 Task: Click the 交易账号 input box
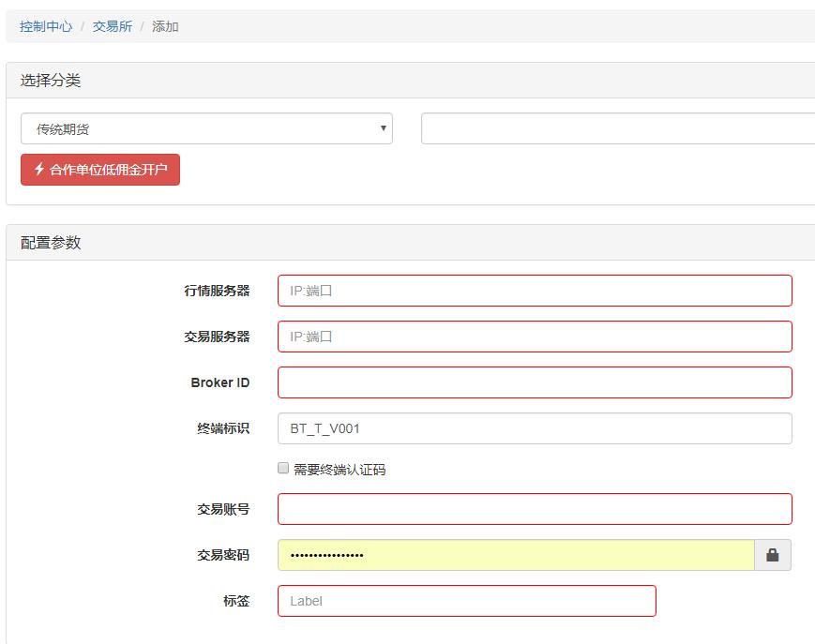pyautogui.click(x=535, y=509)
